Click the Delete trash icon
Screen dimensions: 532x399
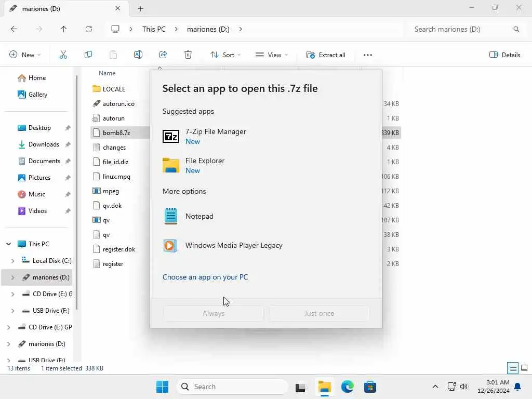click(188, 55)
